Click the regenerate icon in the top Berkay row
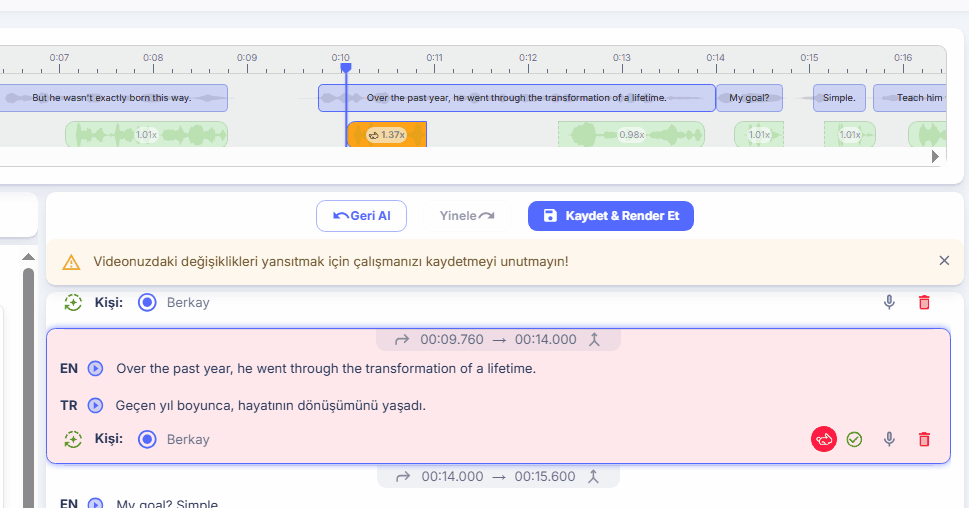Viewport: 969px width, 508px height. point(73,302)
